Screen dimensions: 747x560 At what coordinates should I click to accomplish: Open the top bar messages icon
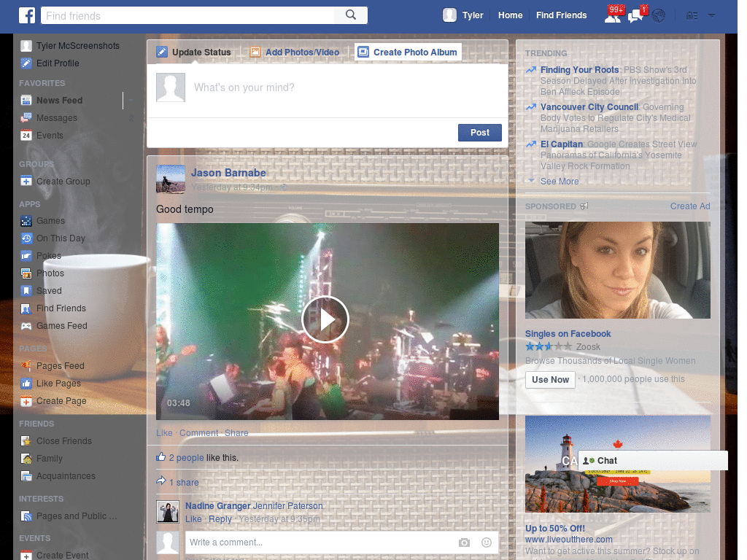635,16
